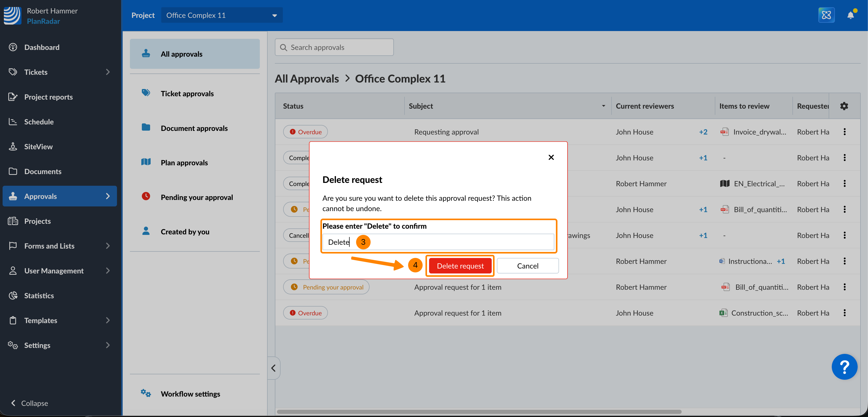Click Cancel in the delete dialog
Viewport: 868px width, 417px height.
click(x=527, y=266)
